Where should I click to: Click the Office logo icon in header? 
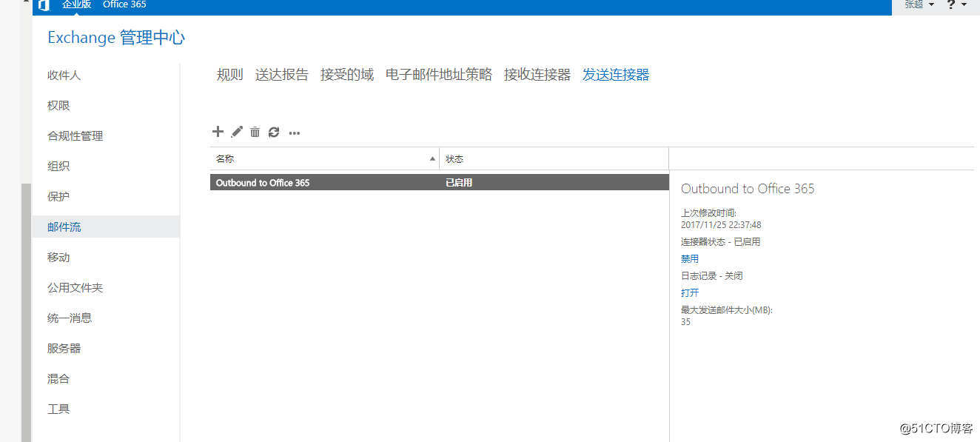pyautogui.click(x=44, y=5)
